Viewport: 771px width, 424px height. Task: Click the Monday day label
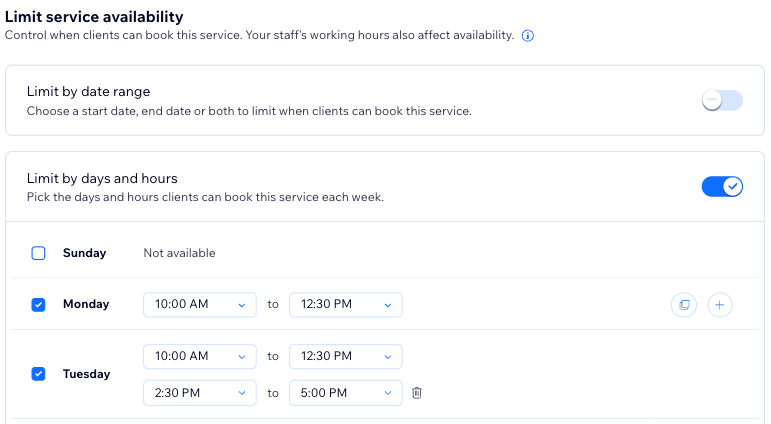[x=86, y=304]
